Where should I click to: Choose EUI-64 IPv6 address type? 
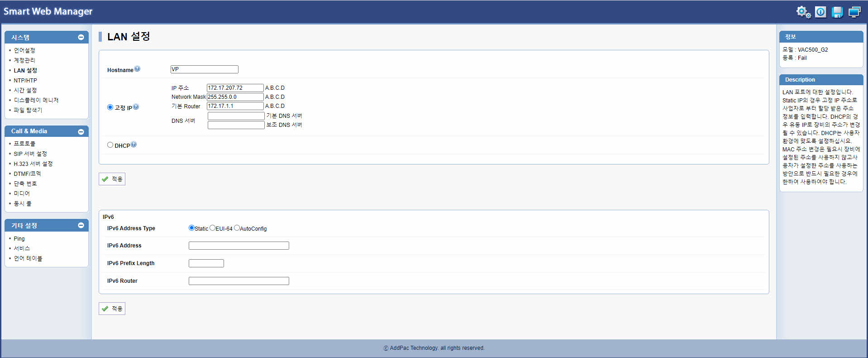click(212, 228)
